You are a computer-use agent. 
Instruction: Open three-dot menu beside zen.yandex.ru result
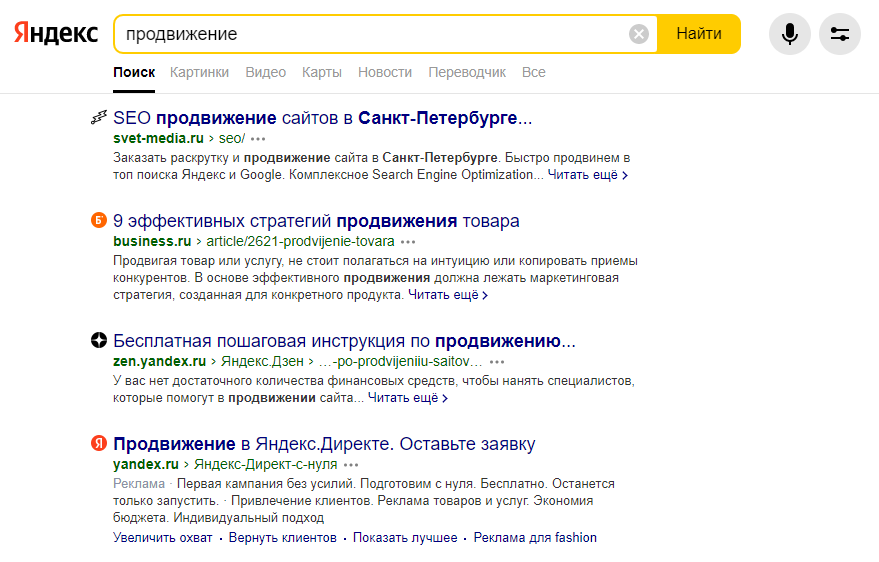497,362
